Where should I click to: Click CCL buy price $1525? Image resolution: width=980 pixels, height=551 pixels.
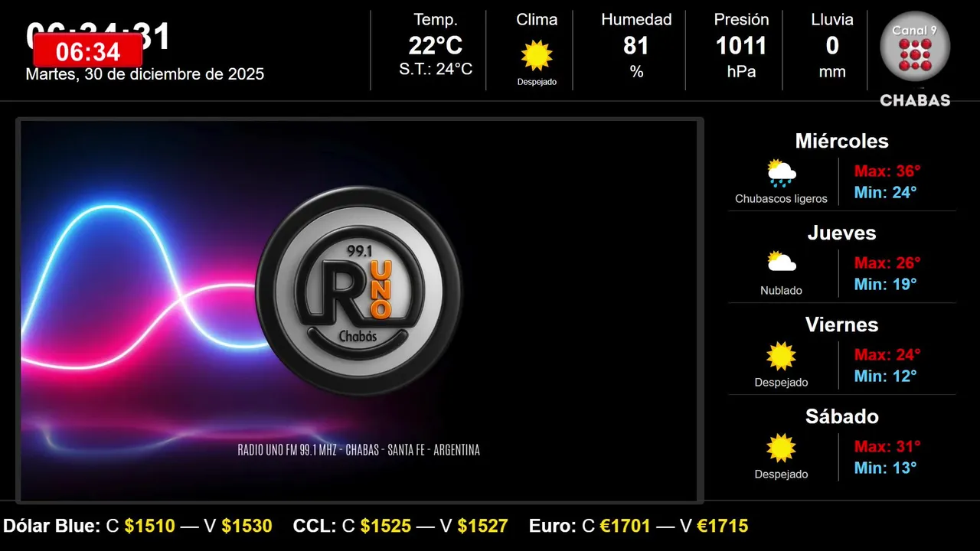click(386, 526)
